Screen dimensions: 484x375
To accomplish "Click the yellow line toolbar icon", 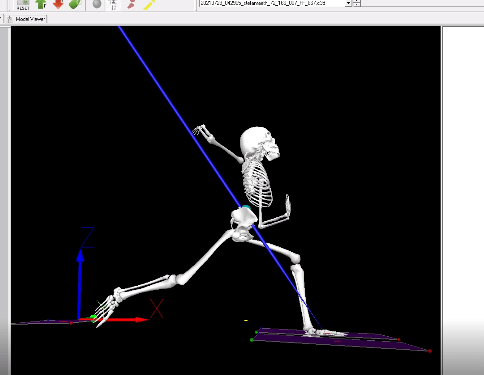I will [149, 4].
